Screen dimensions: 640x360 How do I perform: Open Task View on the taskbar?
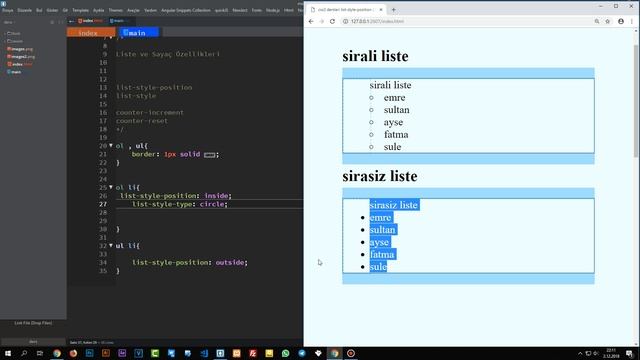coord(40,353)
